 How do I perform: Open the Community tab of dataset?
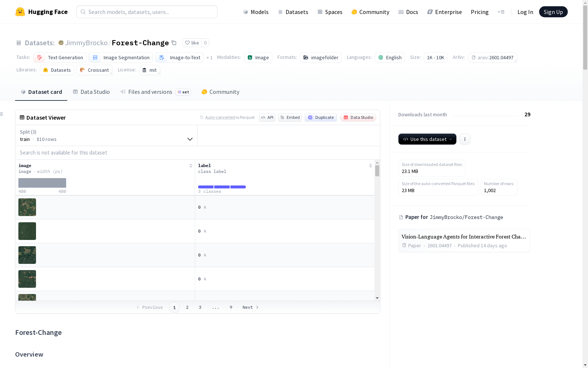click(x=220, y=92)
